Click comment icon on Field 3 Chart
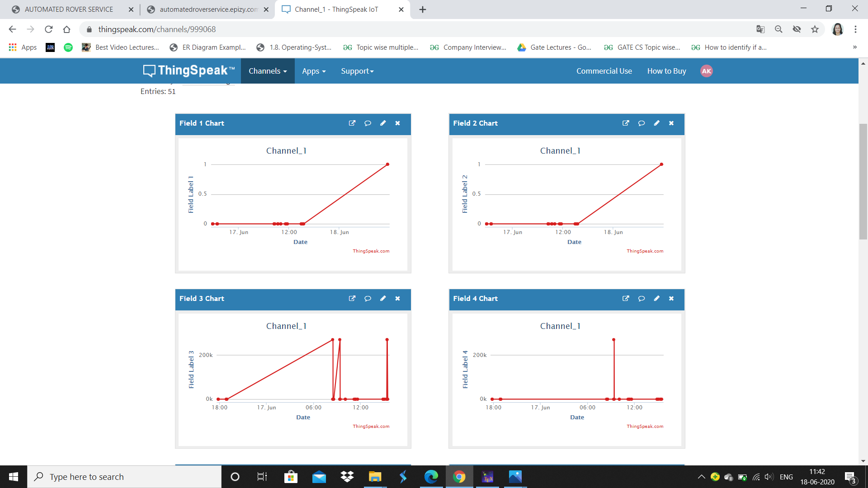 pyautogui.click(x=368, y=298)
